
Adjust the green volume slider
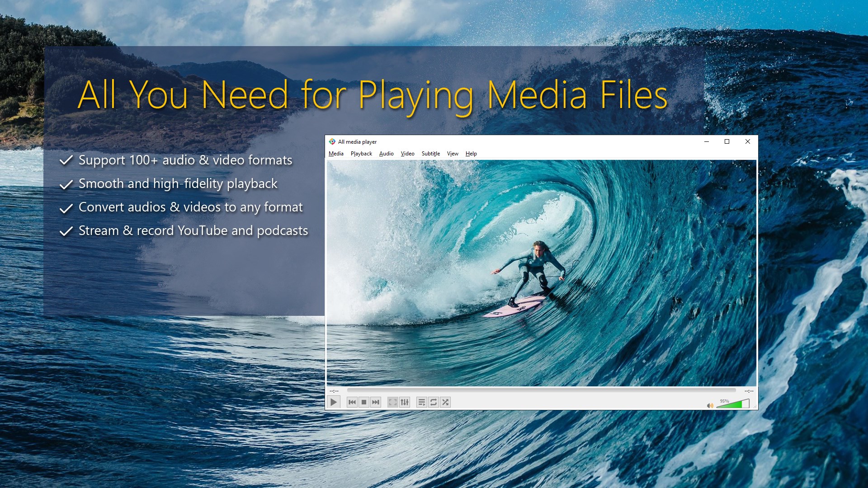(x=732, y=404)
